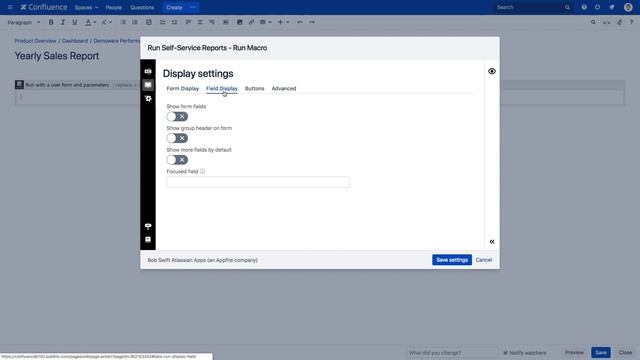This screenshot has height=360, width=640.
Task: Align text right in editor
Action: [x=212, y=22]
